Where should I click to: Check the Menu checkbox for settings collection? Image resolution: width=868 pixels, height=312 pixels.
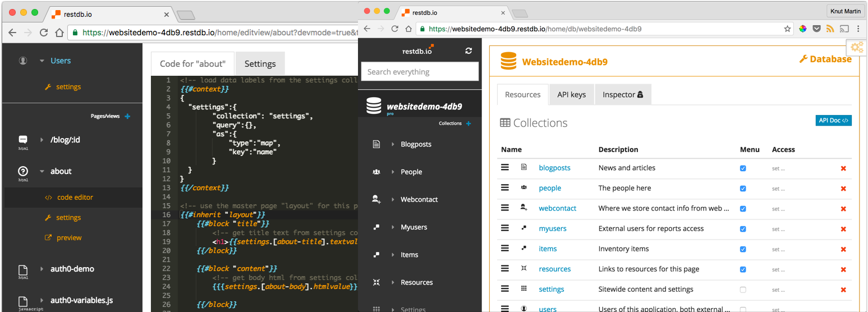coord(743,290)
